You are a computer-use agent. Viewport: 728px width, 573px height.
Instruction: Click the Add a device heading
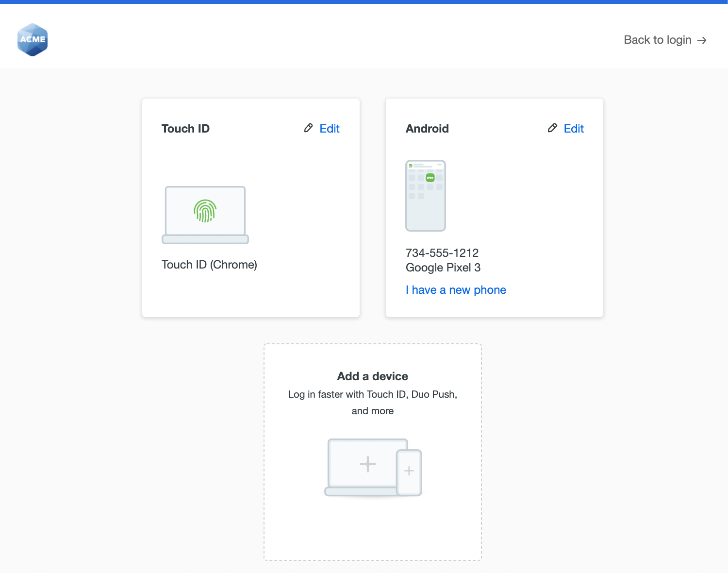click(372, 376)
